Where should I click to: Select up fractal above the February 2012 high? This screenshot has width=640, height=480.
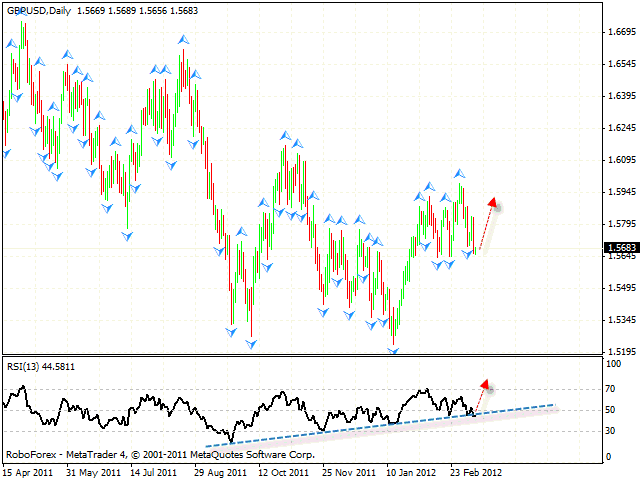point(460,174)
